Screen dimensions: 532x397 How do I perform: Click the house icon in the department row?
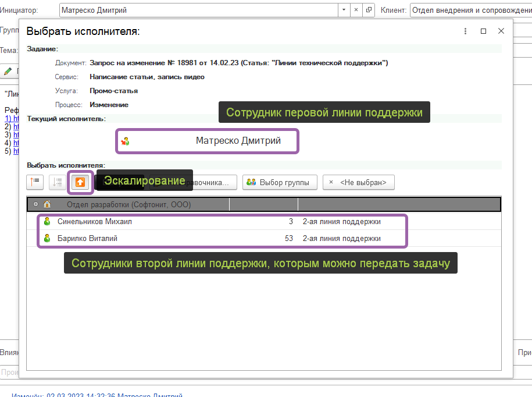coord(47,204)
